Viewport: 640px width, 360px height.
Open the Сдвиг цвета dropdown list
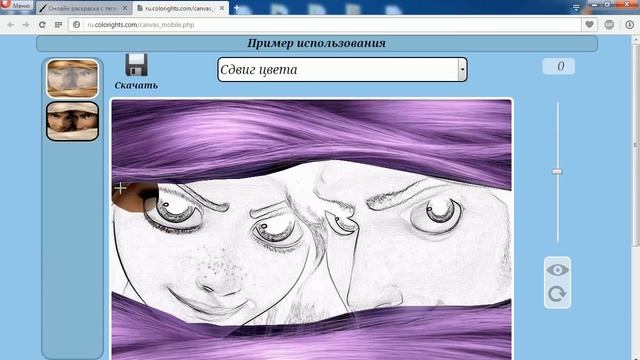tap(342, 69)
